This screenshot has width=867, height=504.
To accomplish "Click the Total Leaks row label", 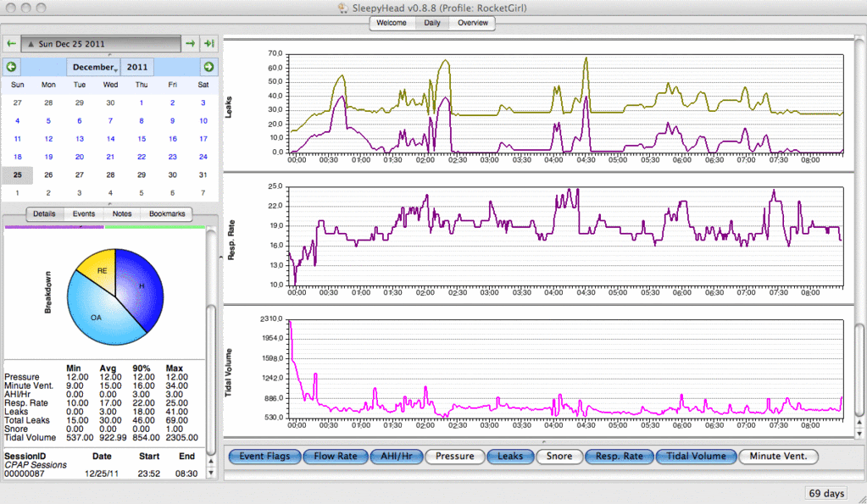I will click(27, 420).
